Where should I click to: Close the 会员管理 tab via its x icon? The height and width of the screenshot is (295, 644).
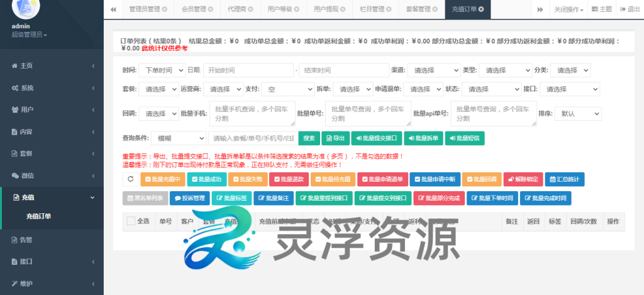(211, 9)
